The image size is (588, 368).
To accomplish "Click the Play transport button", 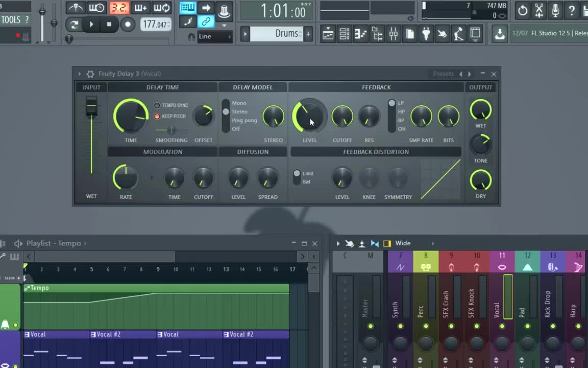I will (x=91, y=25).
